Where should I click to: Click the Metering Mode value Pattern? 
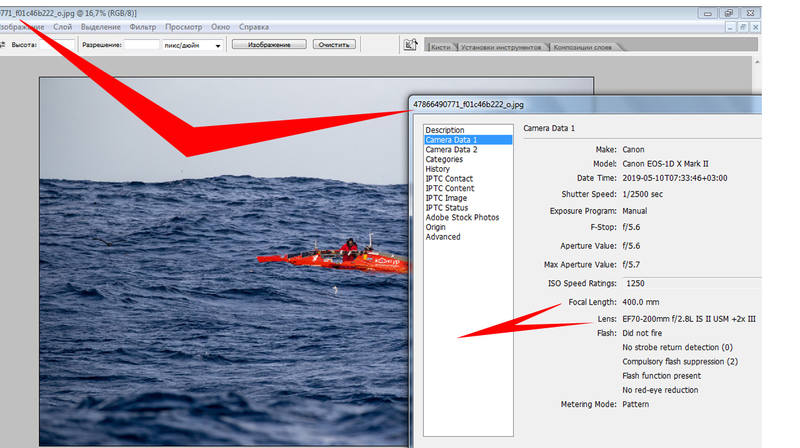coord(636,404)
